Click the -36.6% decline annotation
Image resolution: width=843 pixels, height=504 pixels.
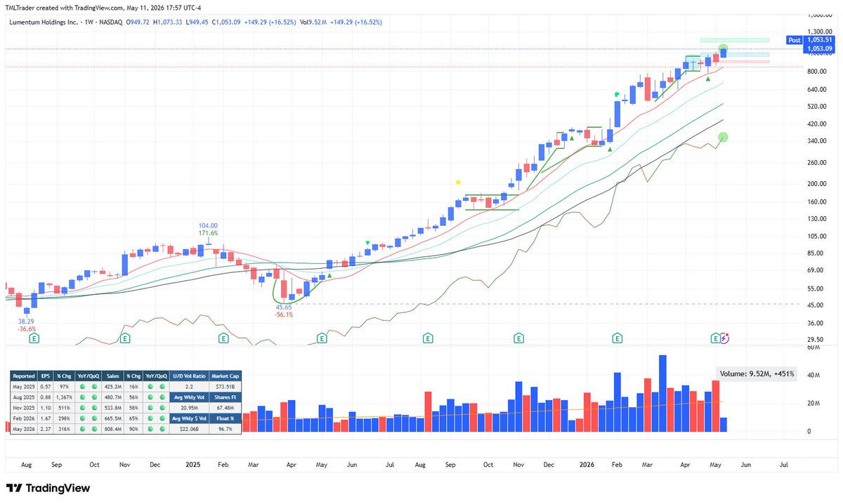(x=27, y=329)
